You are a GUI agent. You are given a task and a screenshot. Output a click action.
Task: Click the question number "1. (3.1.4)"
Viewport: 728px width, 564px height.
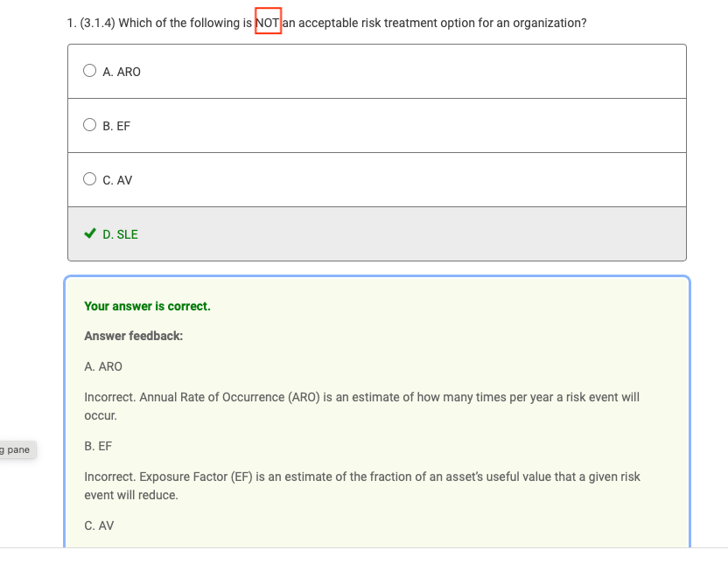pyautogui.click(x=90, y=23)
